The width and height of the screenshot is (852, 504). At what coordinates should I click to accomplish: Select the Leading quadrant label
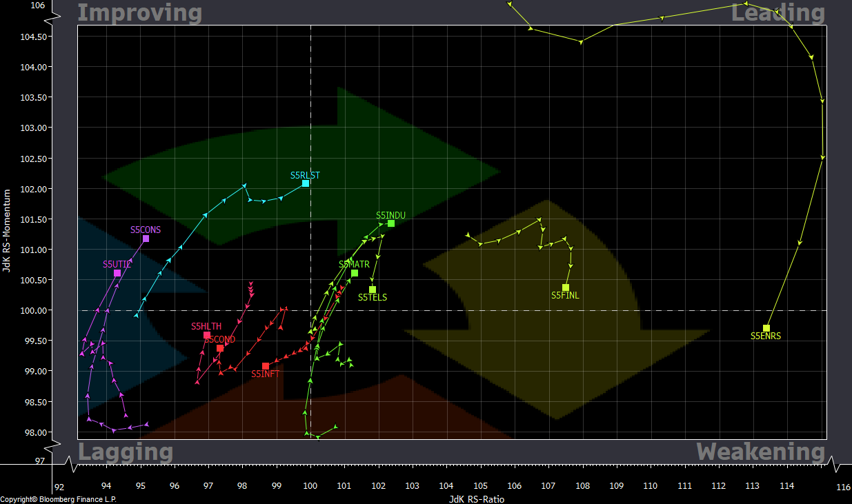[x=777, y=13]
